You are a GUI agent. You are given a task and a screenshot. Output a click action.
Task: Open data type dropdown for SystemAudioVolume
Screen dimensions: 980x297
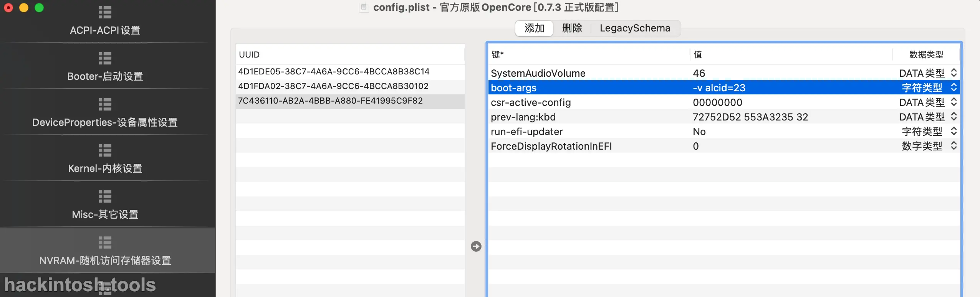tap(954, 73)
